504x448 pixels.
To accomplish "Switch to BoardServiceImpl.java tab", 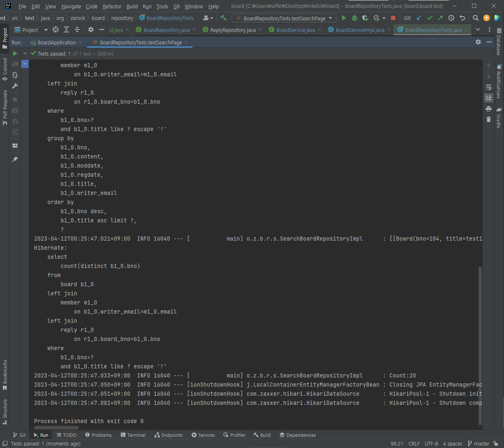I will tap(360, 30).
